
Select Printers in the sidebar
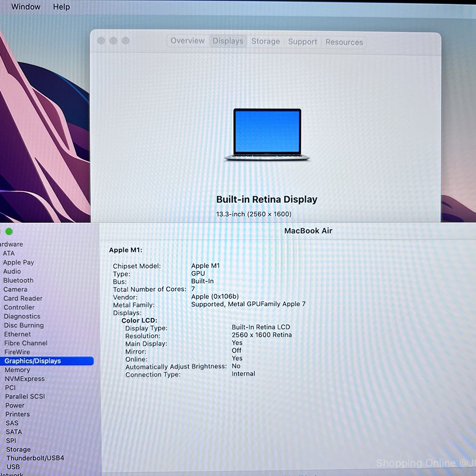coord(17,414)
